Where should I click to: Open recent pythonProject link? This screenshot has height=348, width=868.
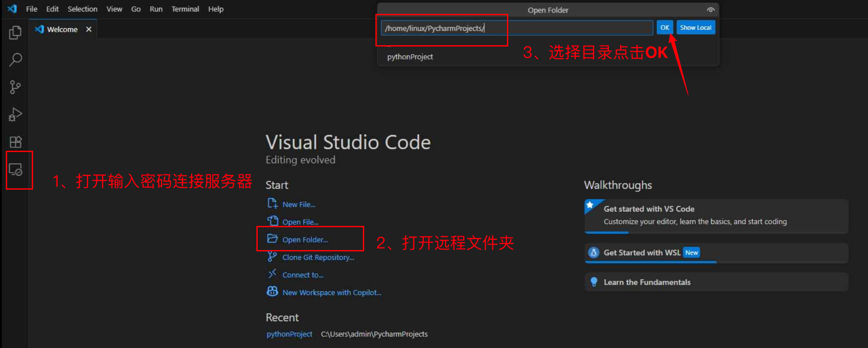pyautogui.click(x=289, y=334)
